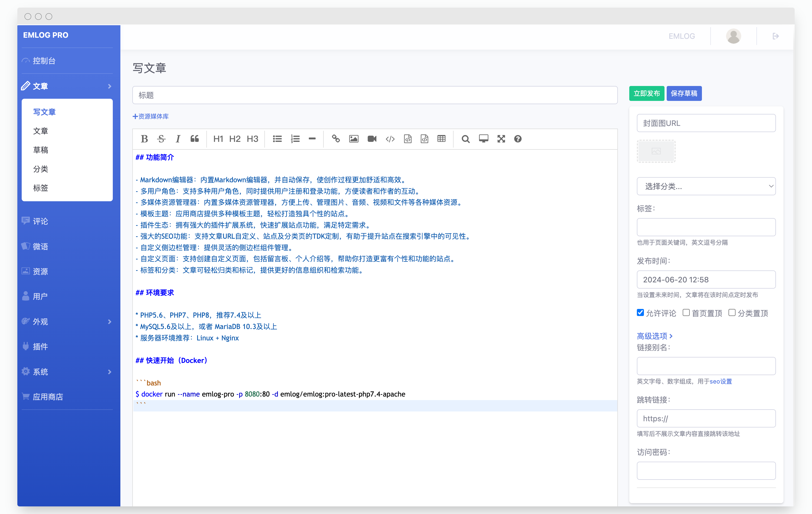Insert a video into the article
Image resolution: width=812 pixels, height=514 pixels.
372,139
